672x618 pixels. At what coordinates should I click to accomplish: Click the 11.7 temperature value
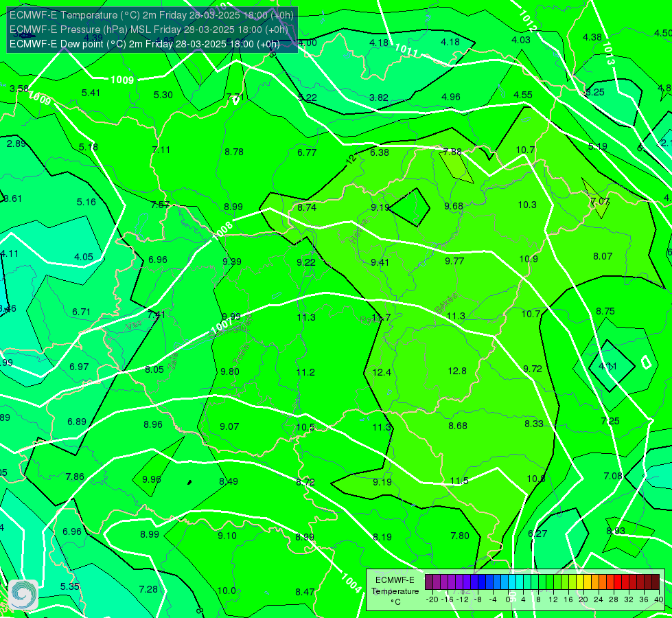(382, 317)
